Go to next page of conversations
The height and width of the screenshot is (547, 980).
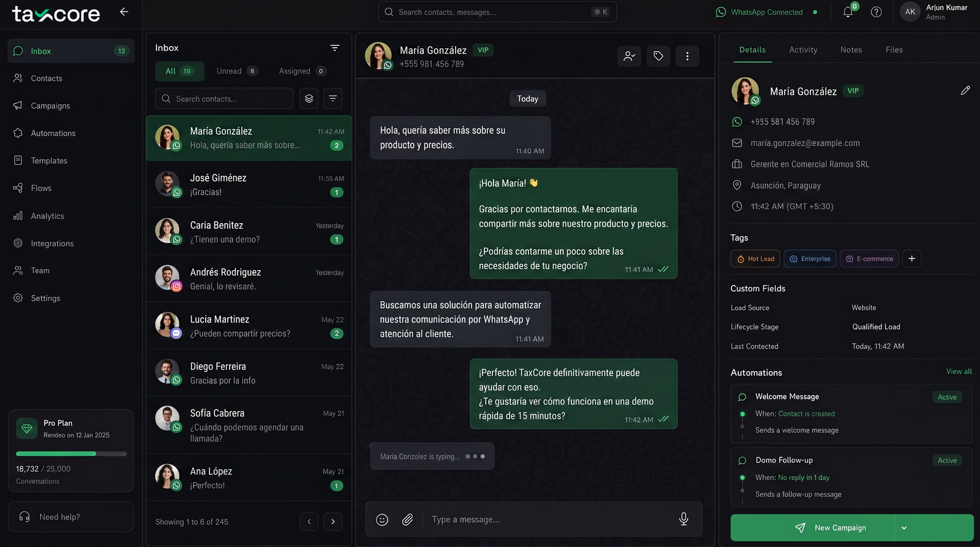pos(333,522)
